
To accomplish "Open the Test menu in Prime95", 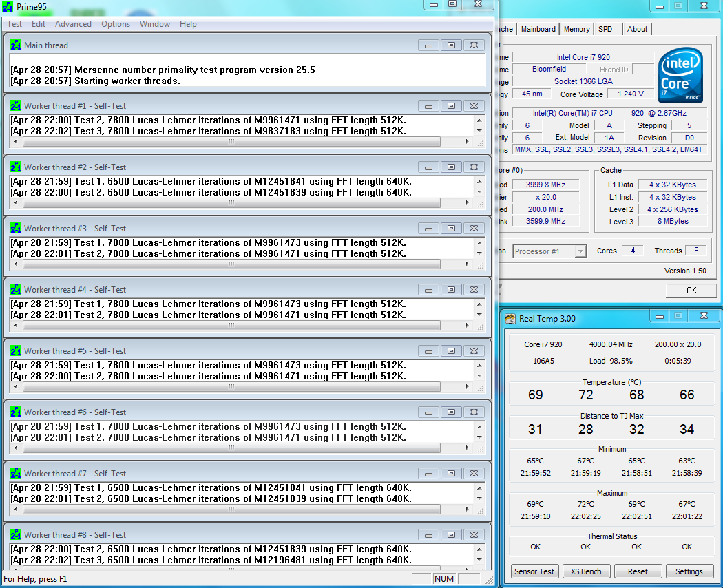I will click(x=14, y=24).
